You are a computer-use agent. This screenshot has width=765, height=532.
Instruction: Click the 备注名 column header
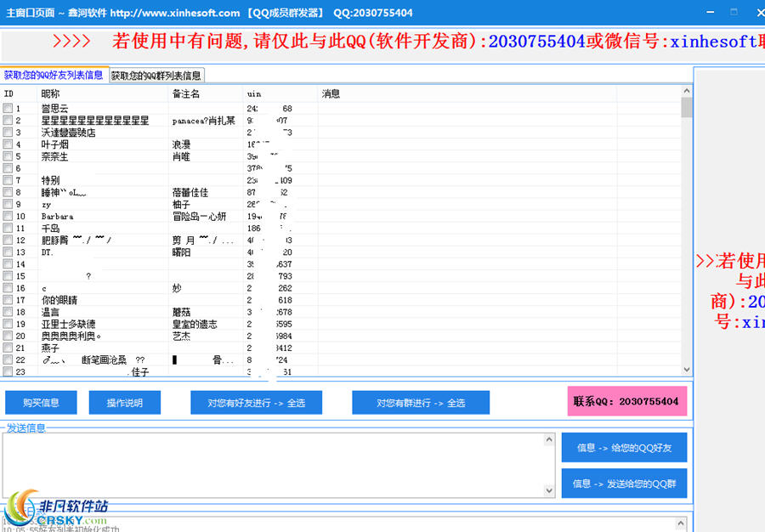point(206,93)
